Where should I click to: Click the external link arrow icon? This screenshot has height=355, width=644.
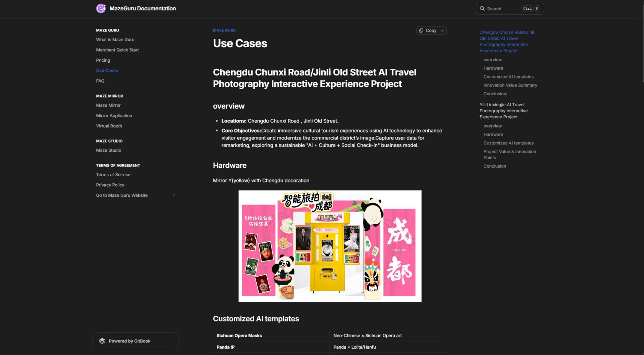173,195
